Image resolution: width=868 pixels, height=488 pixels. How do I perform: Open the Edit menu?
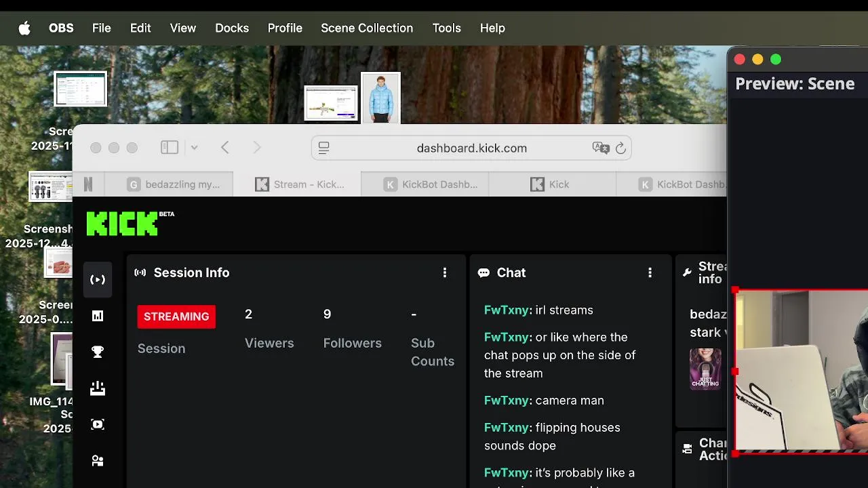pos(140,28)
